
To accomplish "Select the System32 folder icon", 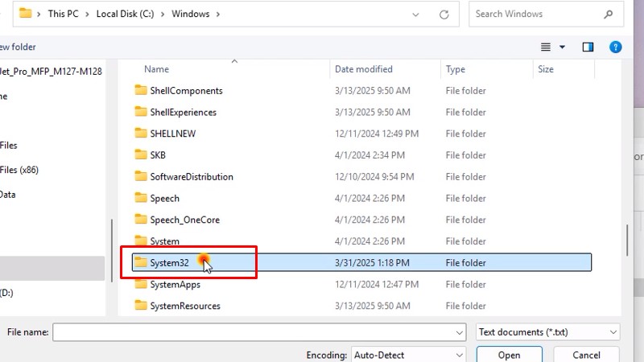I will click(x=141, y=263).
